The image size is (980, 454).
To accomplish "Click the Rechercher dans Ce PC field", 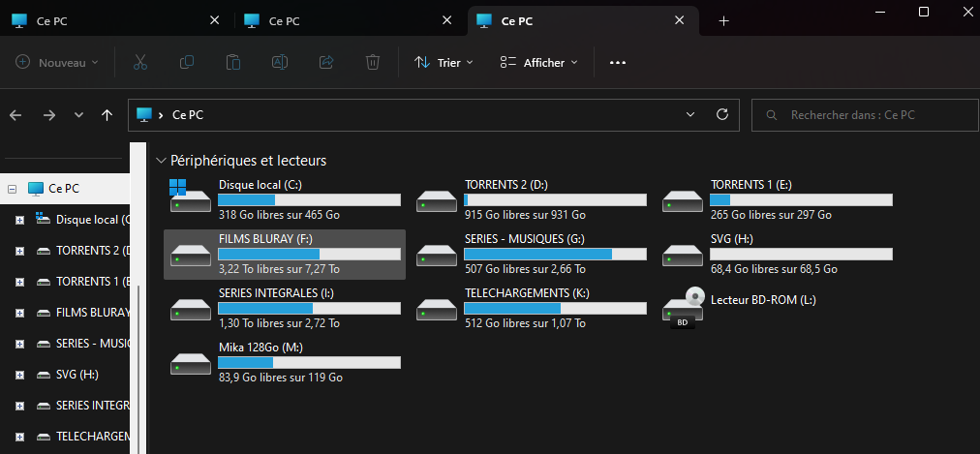I will point(865,115).
